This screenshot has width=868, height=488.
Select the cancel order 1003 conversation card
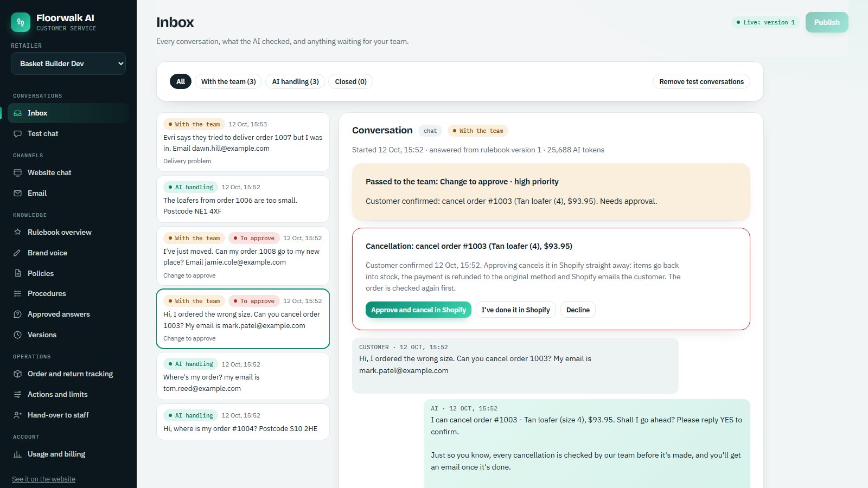pos(243,319)
